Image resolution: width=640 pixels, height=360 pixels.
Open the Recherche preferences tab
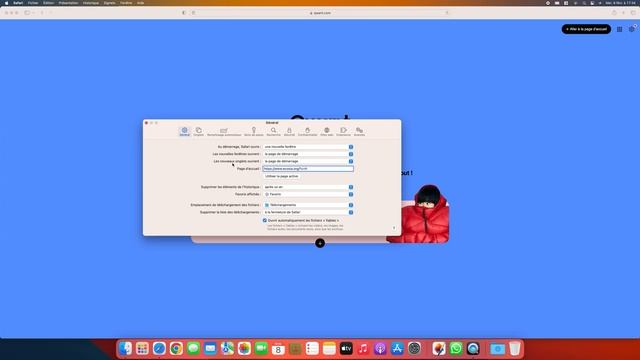pos(273,131)
